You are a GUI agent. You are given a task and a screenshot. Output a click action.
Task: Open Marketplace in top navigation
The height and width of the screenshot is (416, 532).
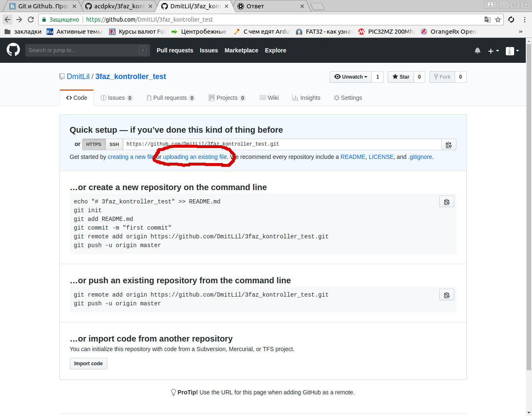(241, 50)
